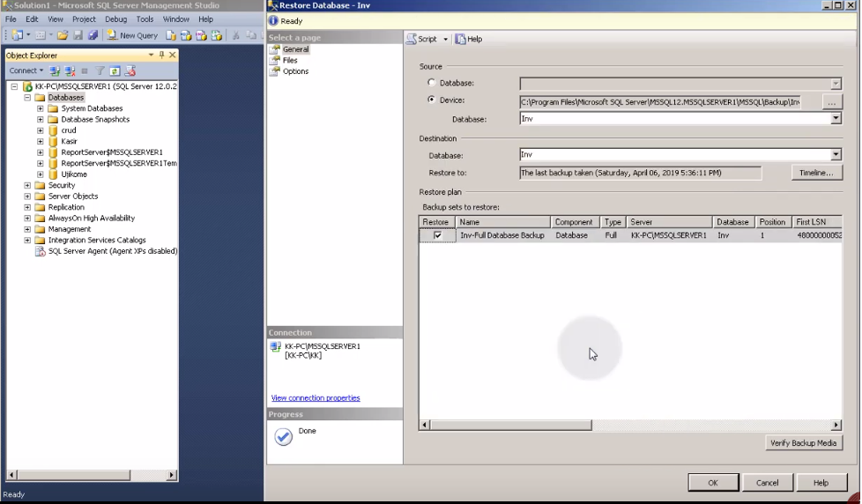
Task: Expand System Databases node
Action: 41,108
